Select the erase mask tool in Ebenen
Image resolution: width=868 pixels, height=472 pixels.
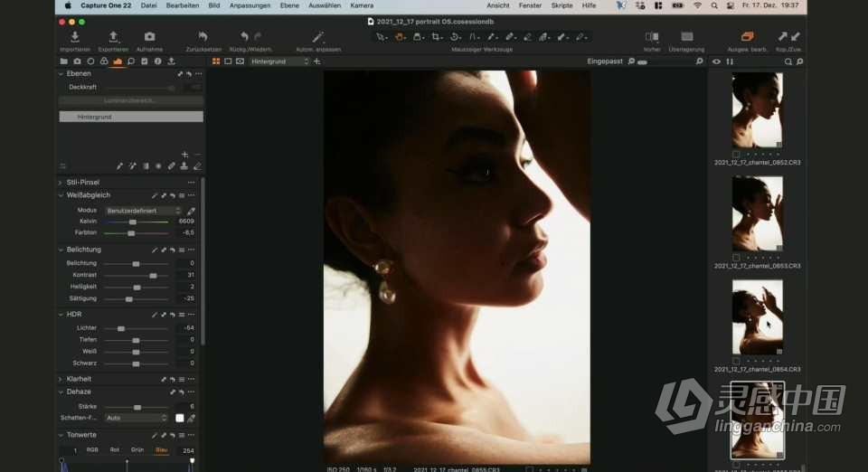coord(197,166)
